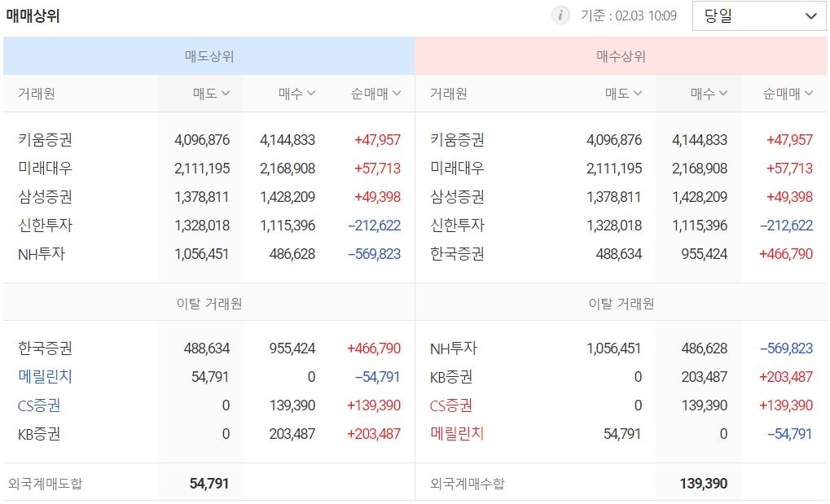The height and width of the screenshot is (504, 830).
Task: Open the 당일 period dropdown
Action: coord(759,16)
